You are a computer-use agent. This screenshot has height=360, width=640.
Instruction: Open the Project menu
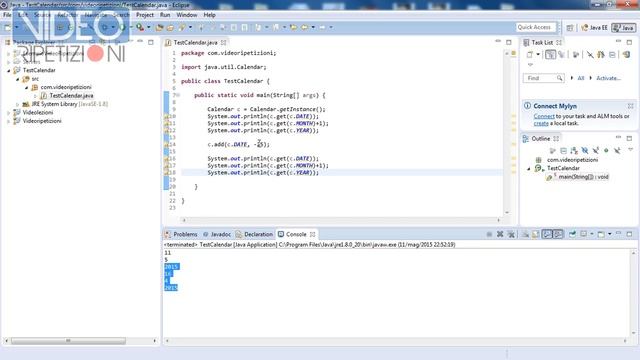click(x=145, y=15)
